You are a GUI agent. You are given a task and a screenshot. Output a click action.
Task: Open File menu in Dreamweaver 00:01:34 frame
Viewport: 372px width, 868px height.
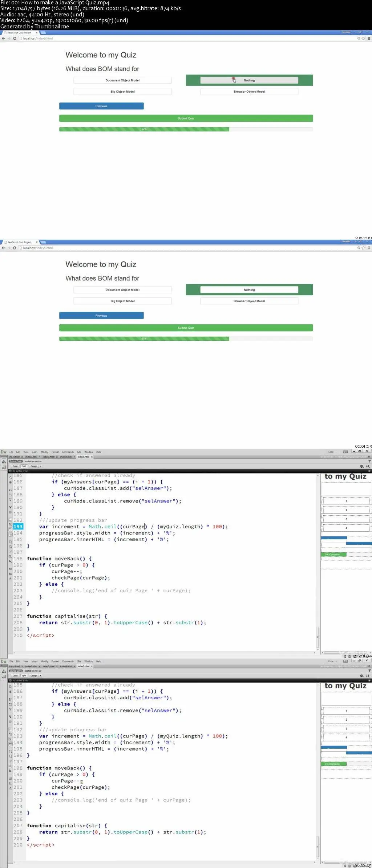click(x=11, y=452)
